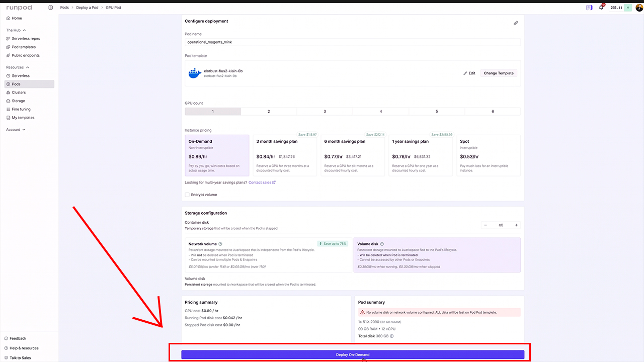Screen dimensions: 644x362
Task: Click the Total disk info icon
Action: tap(391, 336)
